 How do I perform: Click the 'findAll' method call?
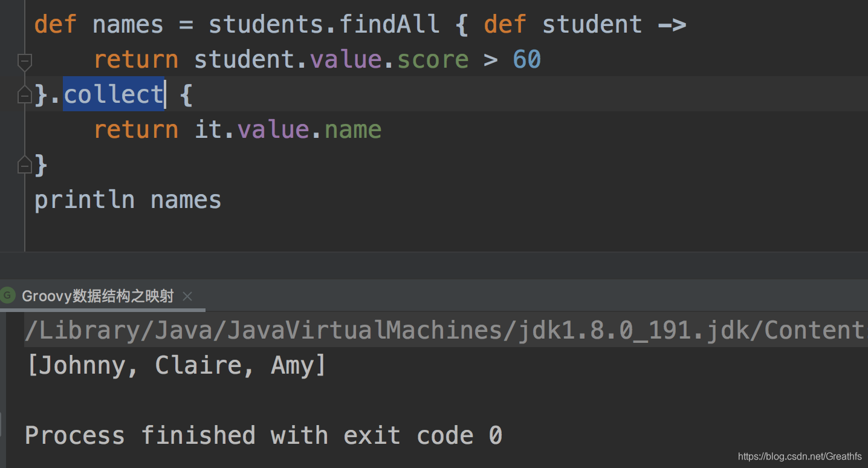[x=390, y=25]
